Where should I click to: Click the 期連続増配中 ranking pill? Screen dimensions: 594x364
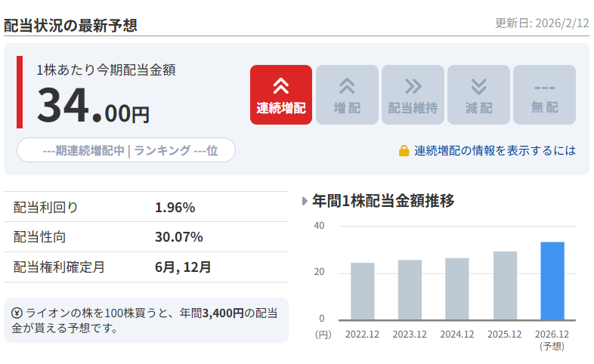coord(126,150)
